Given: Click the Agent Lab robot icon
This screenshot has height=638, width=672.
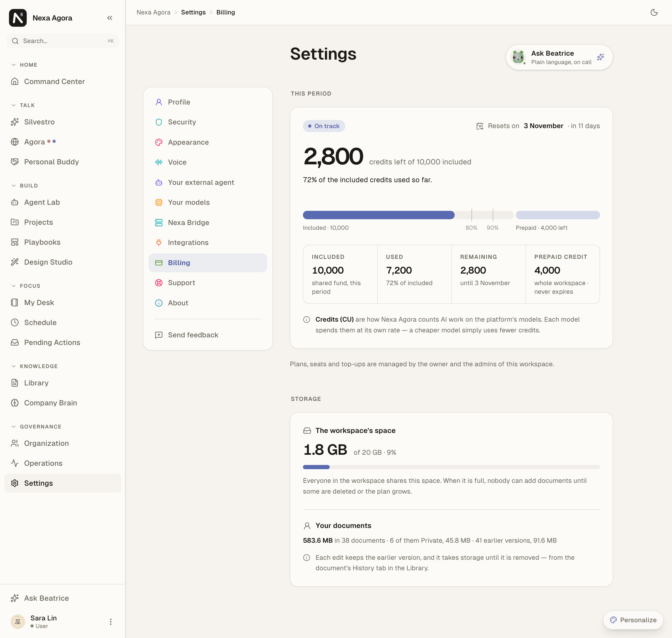Looking at the screenshot, I should pyautogui.click(x=15, y=202).
